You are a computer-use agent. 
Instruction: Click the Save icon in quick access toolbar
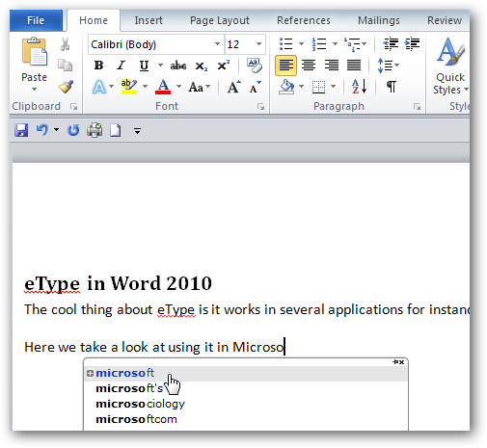point(21,130)
